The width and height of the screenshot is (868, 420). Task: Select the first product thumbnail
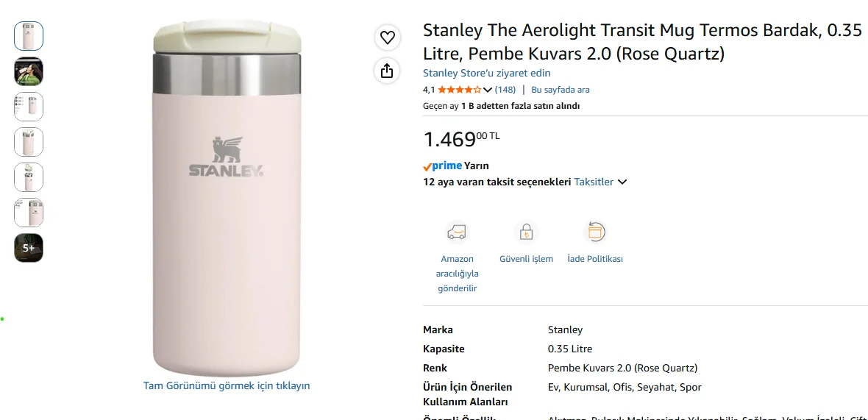28,36
